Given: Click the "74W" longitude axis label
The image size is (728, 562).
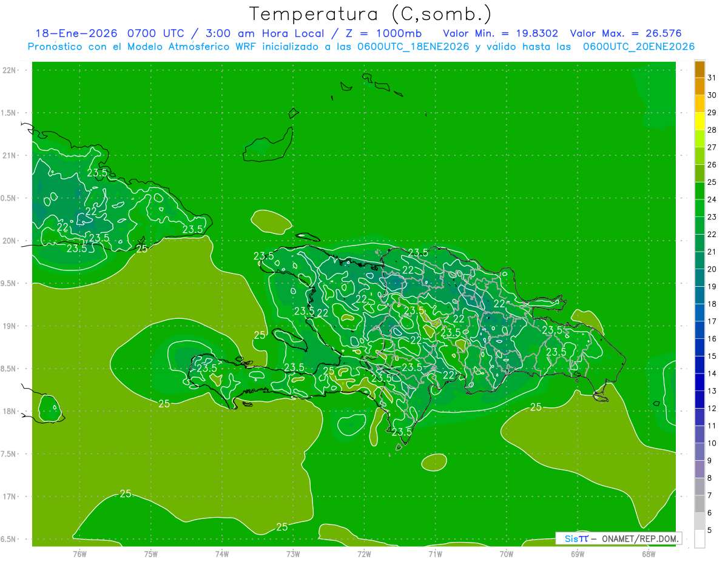Looking at the screenshot, I should pyautogui.click(x=221, y=554).
